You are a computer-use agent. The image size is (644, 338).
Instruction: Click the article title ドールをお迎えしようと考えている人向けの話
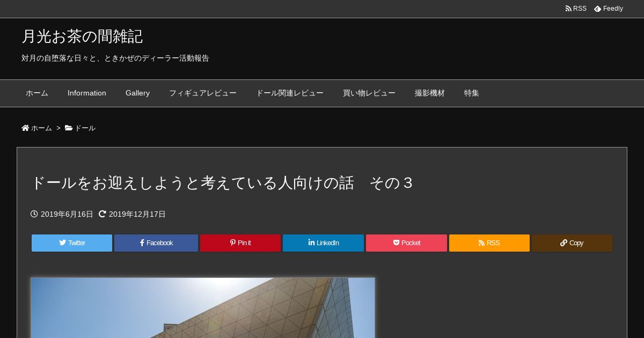(x=223, y=183)
